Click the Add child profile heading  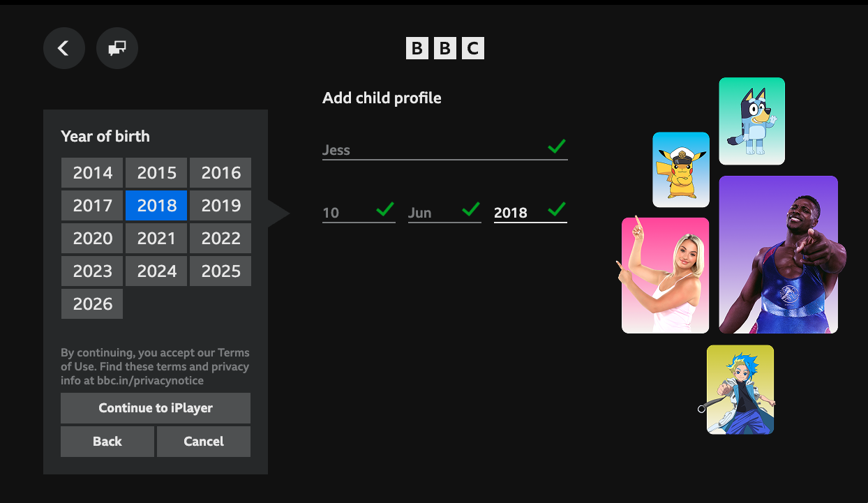[x=382, y=98]
